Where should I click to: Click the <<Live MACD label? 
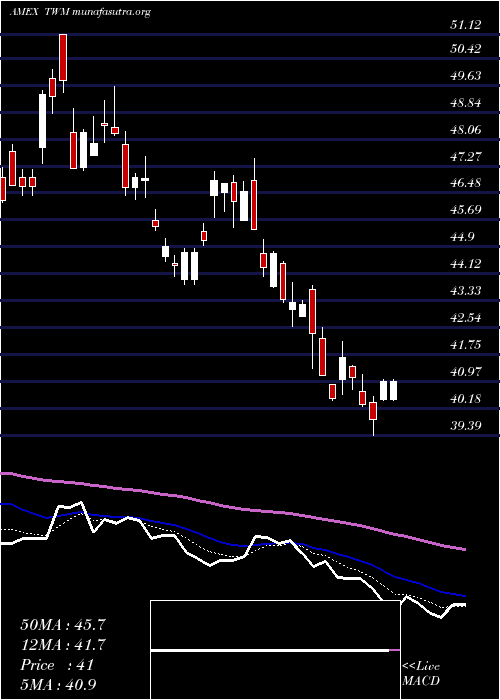pyautogui.click(x=421, y=674)
